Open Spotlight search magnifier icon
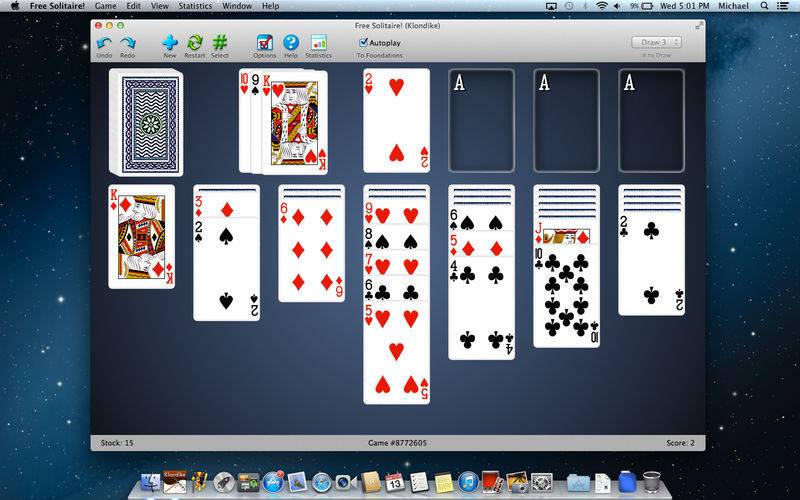This screenshot has height=500, width=800. tap(764, 6)
